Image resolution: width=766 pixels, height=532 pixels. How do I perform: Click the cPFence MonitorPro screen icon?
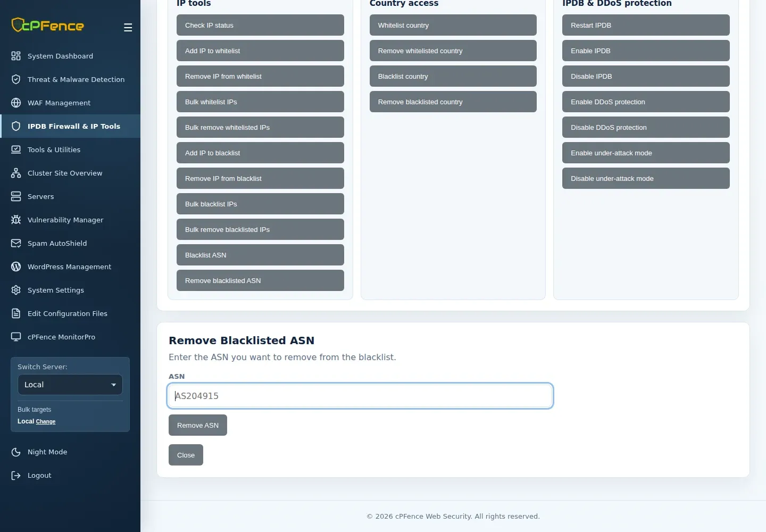(16, 337)
